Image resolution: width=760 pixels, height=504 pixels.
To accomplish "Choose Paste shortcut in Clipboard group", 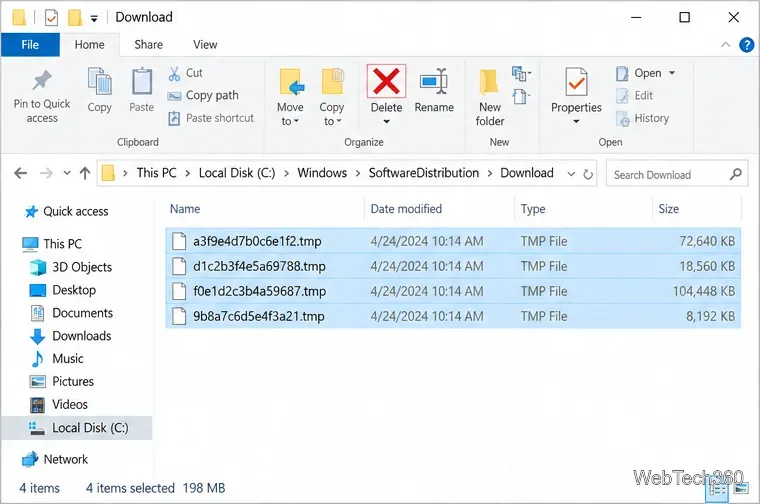I will pyautogui.click(x=211, y=118).
